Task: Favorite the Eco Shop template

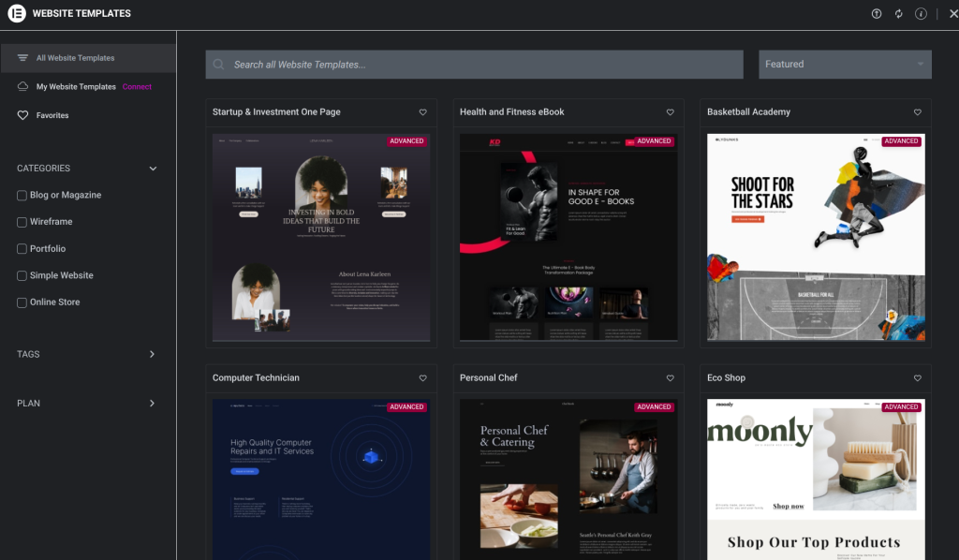Action: 918,377
